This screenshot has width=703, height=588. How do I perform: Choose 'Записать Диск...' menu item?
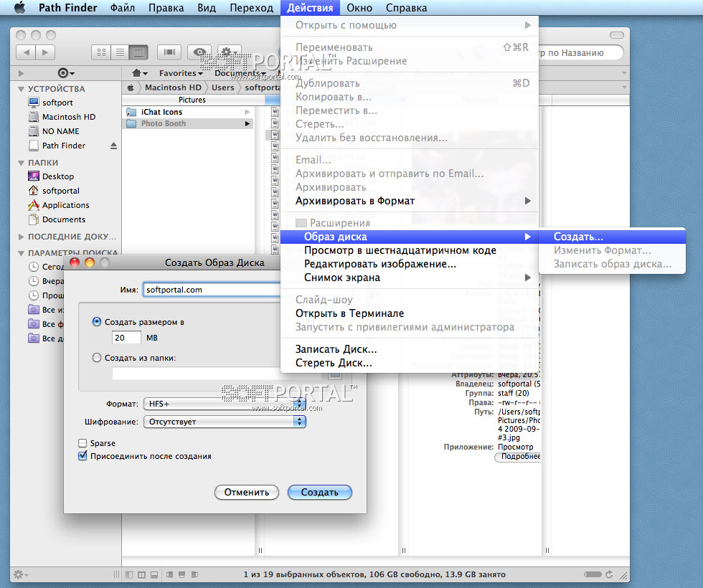click(x=410, y=349)
